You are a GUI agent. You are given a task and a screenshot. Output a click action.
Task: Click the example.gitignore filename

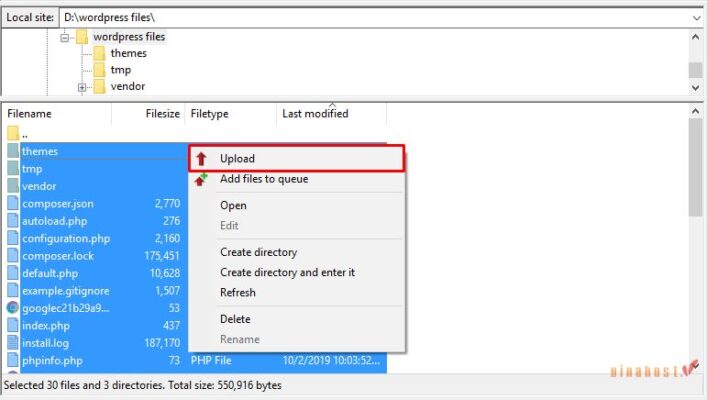coord(65,290)
